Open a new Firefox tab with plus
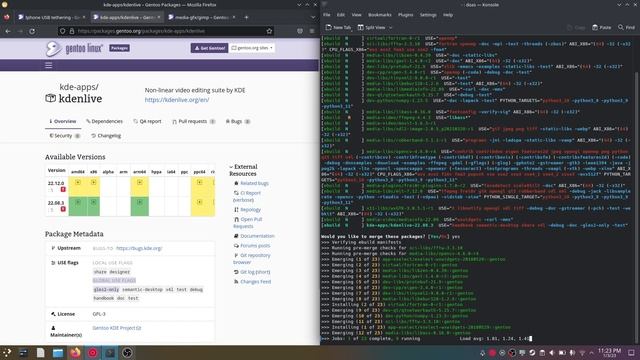Screen dimensions: 640x360 point(246,17)
